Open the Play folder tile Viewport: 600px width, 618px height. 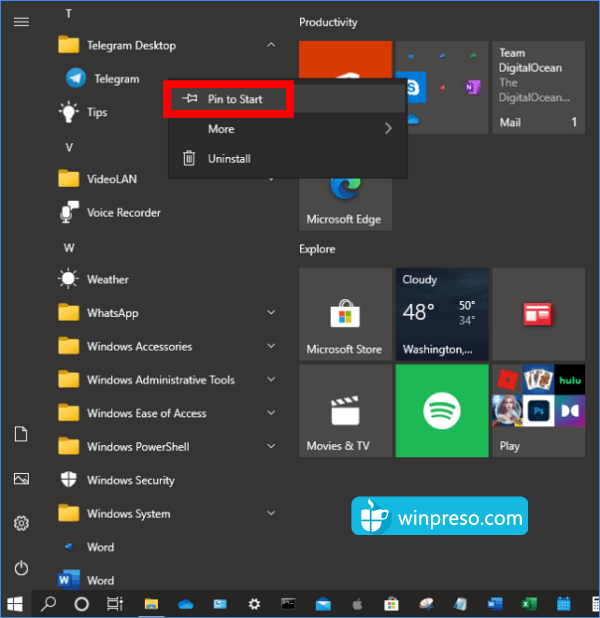tap(539, 411)
